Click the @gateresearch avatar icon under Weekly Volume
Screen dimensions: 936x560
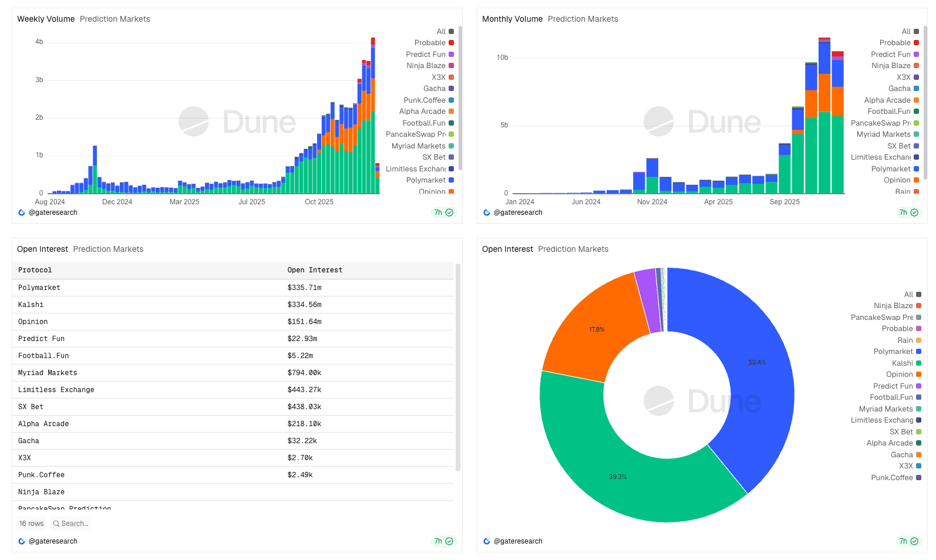tap(22, 212)
